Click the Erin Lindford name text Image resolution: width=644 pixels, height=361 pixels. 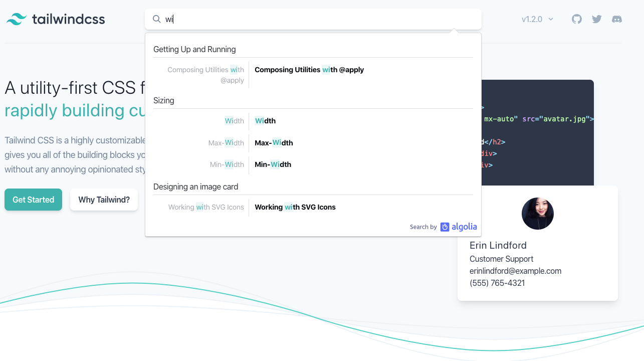coord(498,245)
